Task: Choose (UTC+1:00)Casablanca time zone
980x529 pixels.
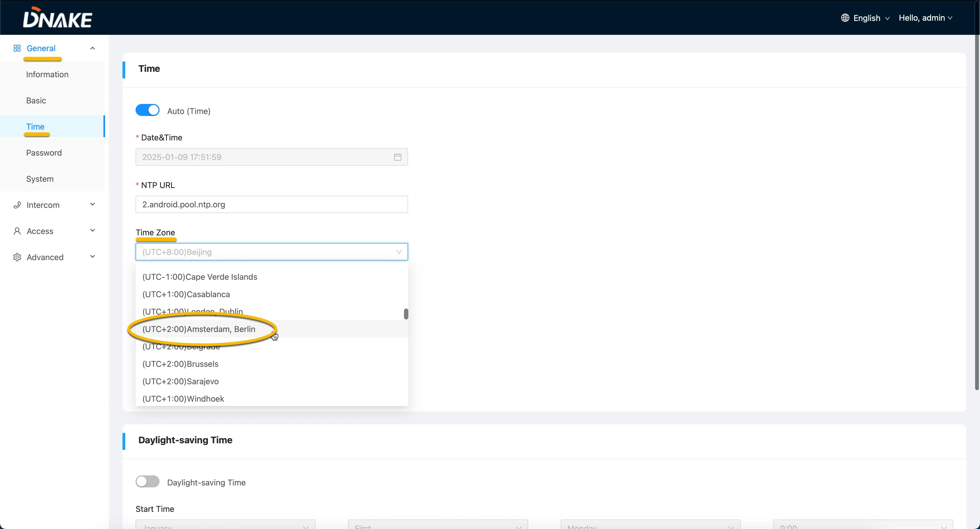Action: [272, 294]
